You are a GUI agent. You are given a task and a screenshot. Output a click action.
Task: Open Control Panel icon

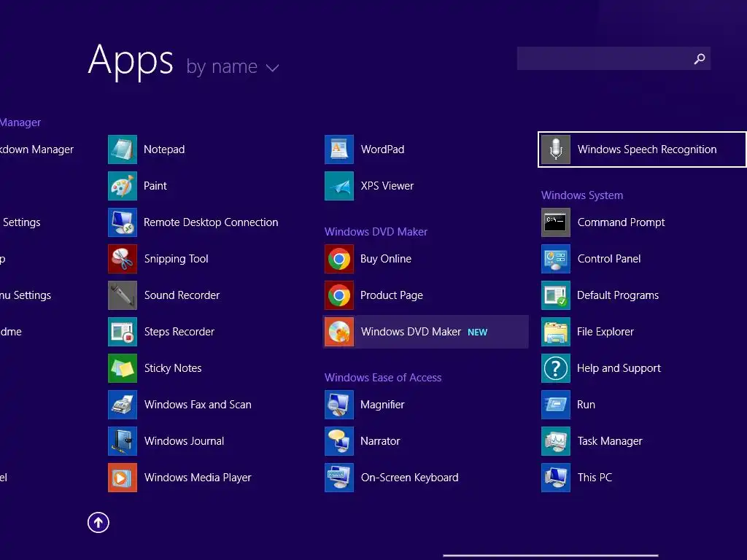pos(556,259)
